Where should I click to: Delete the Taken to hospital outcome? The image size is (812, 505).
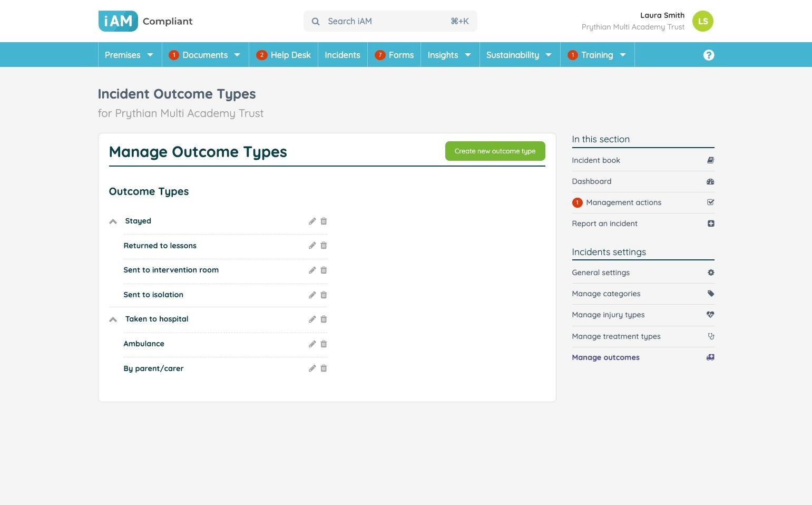[x=324, y=319]
